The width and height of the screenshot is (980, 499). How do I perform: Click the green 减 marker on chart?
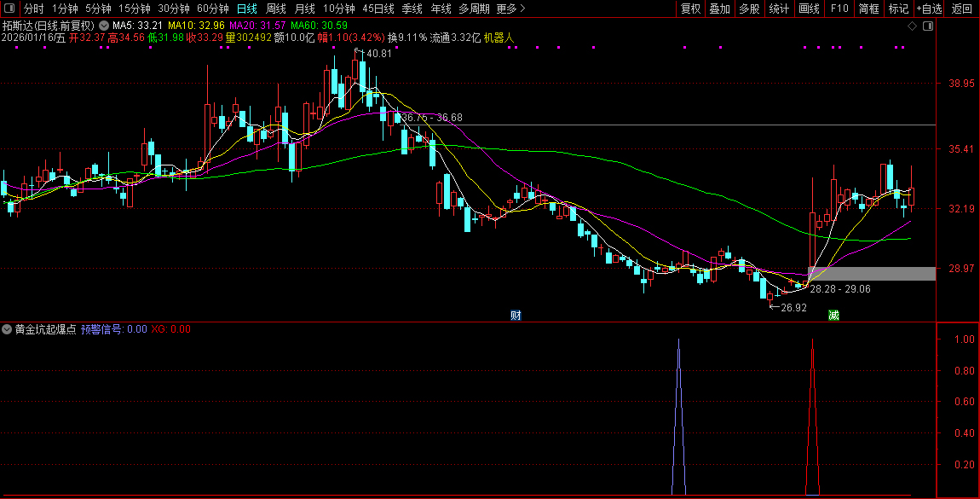tap(833, 315)
